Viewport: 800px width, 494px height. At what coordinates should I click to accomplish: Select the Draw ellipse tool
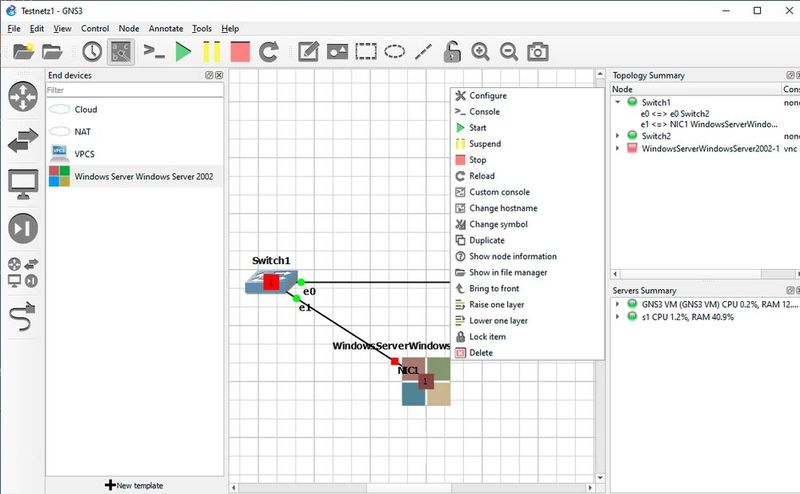click(x=396, y=51)
